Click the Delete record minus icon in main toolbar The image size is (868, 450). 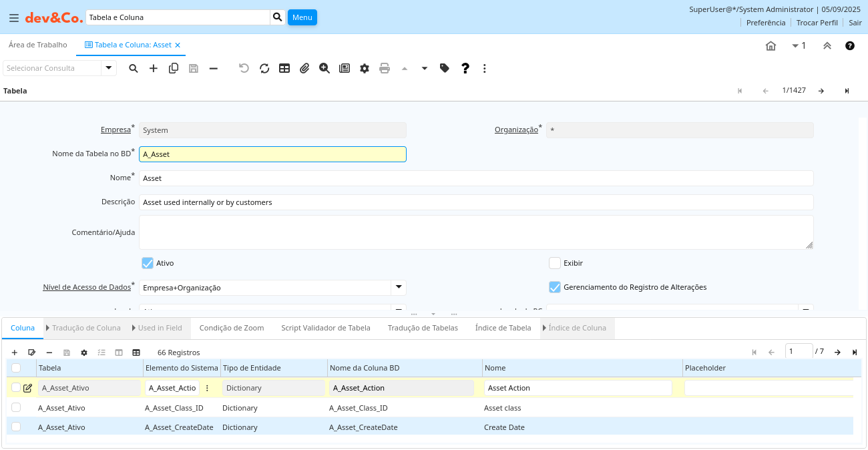[x=214, y=68]
